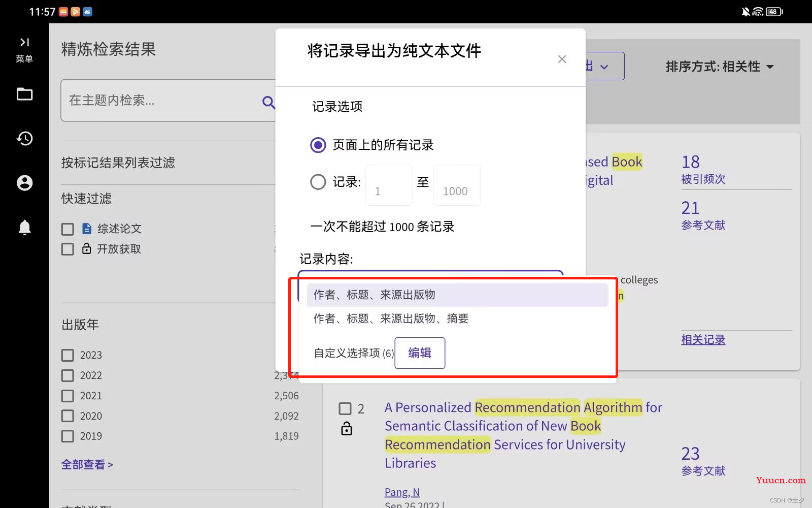The image size is (812, 508).
Task: Check the 2022 publication year box
Action: tap(67, 375)
